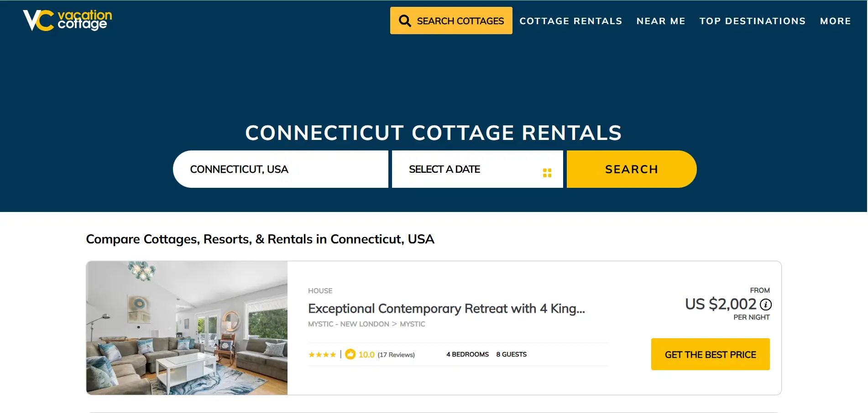Click the Mystic - New London breadcrumb
The image size is (868, 413).
tap(349, 324)
